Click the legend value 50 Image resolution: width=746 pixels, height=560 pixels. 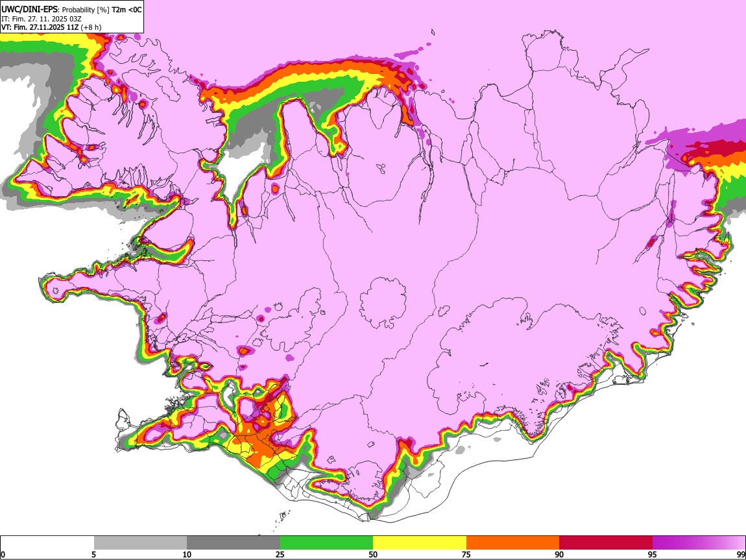pos(373,554)
